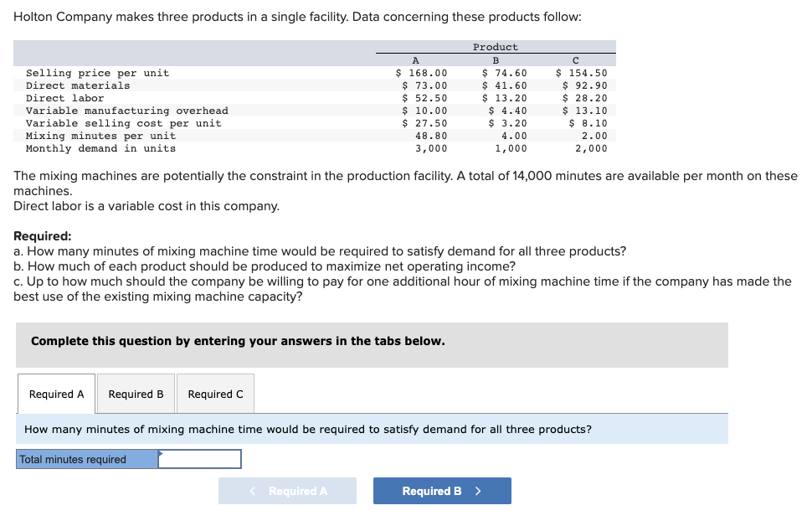Viewport: 812px width, 526px height.
Task: Click the "Monthly demand in units" row label
Action: [x=100, y=148]
